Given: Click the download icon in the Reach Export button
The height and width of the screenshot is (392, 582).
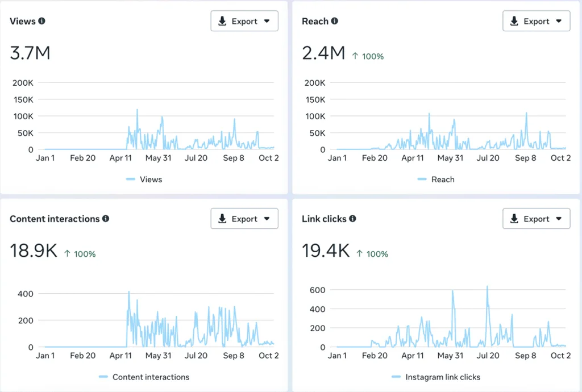Looking at the screenshot, I should pyautogui.click(x=514, y=21).
